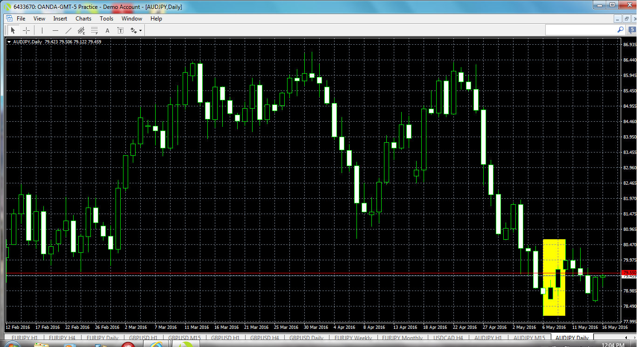This screenshot has height=347, width=644.
Task: Click the 86.935 price scale label
Action: click(x=629, y=45)
